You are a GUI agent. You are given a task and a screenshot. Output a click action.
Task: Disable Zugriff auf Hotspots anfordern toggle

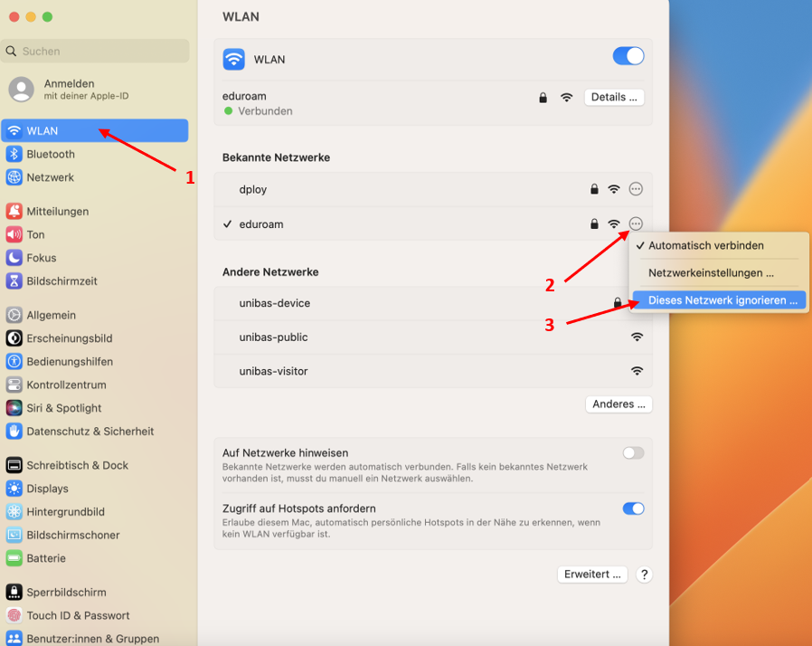click(x=633, y=508)
